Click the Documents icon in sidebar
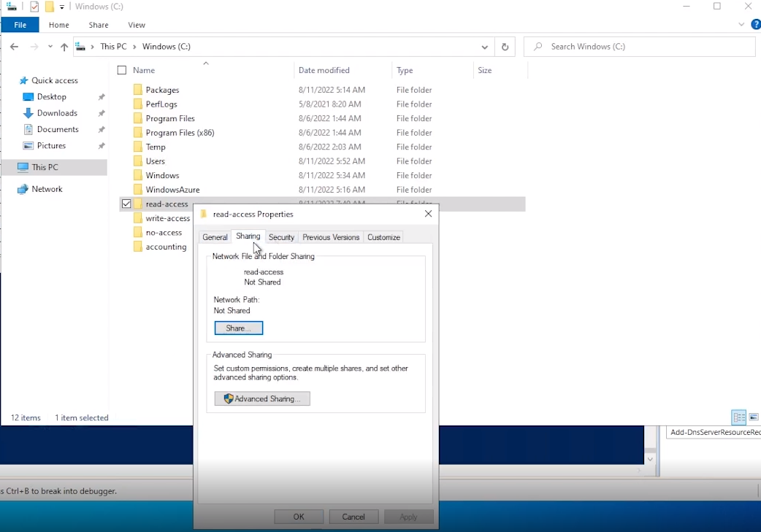The width and height of the screenshot is (761, 532). pyautogui.click(x=28, y=129)
